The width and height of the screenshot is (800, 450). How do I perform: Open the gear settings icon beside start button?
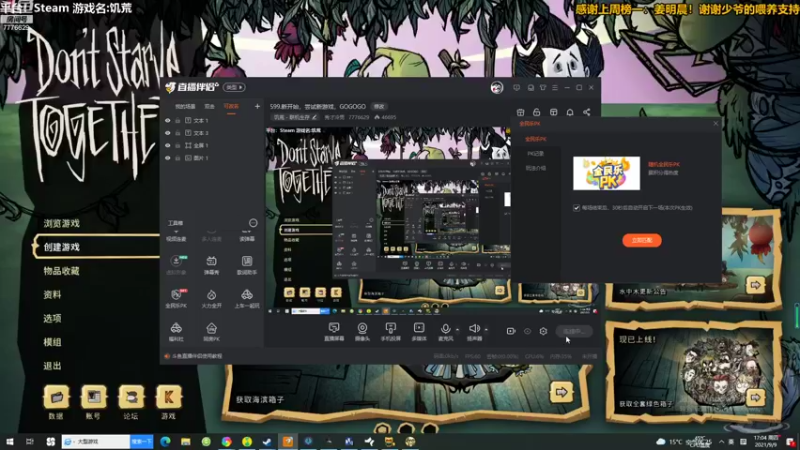pyautogui.click(x=543, y=331)
